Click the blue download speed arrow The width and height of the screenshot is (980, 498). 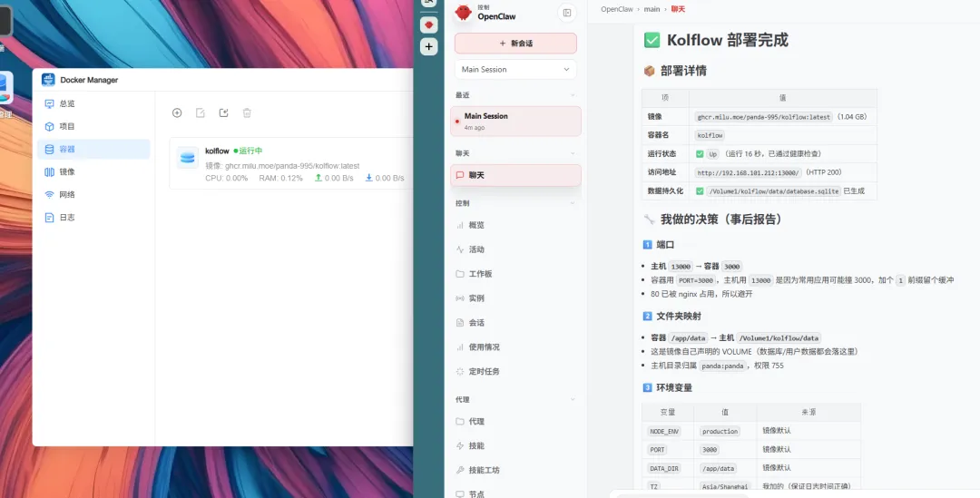(368, 178)
